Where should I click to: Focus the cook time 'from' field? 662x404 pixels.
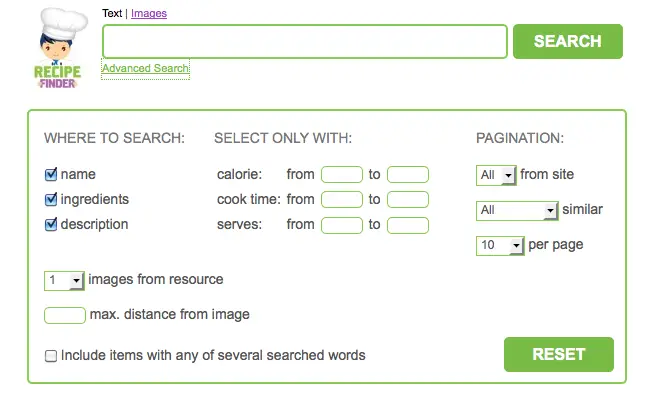[342, 200]
